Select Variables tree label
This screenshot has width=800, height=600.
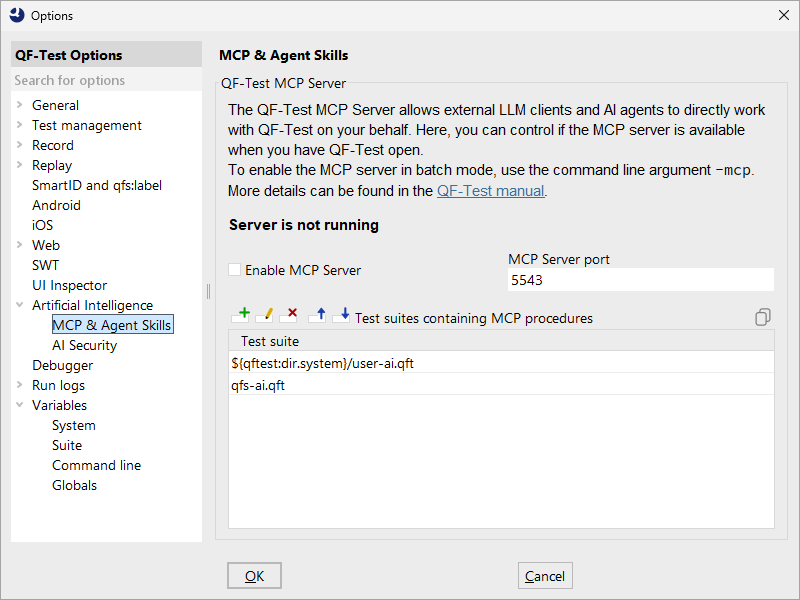59,405
